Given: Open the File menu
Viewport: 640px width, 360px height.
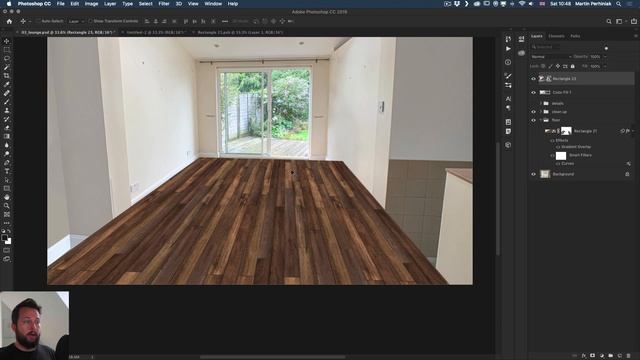Looking at the screenshot, I should (60, 4).
